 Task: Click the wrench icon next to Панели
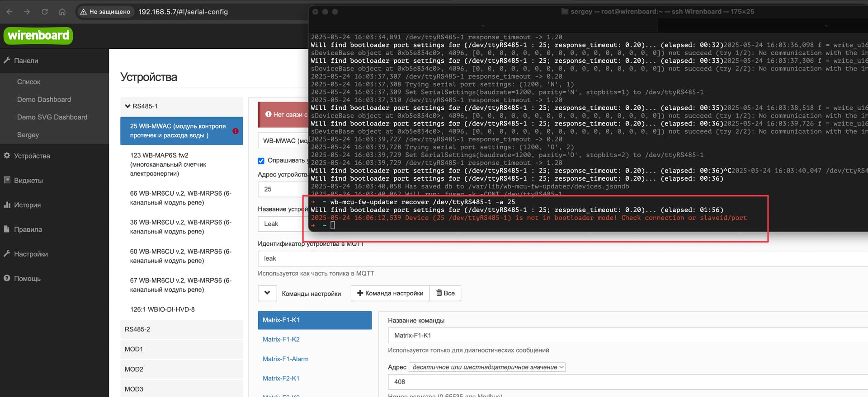[x=7, y=60]
